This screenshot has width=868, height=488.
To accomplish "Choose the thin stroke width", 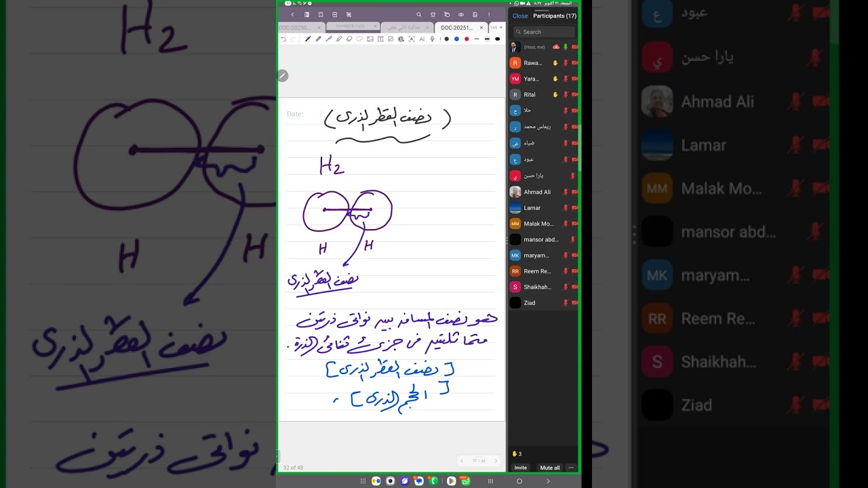I will (477, 39).
